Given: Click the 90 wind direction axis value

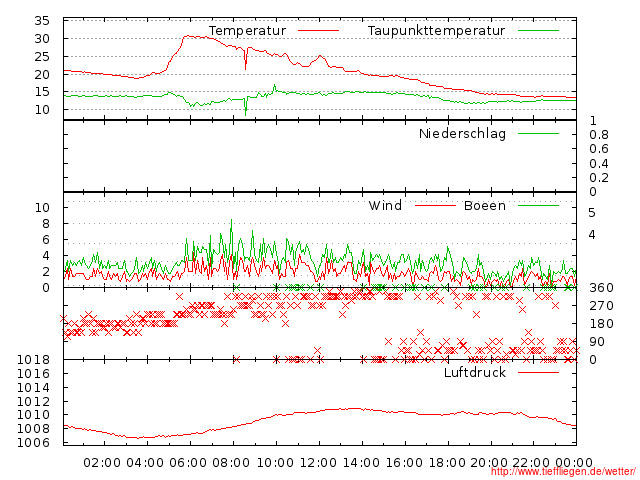Looking at the screenshot, I should 597,342.
